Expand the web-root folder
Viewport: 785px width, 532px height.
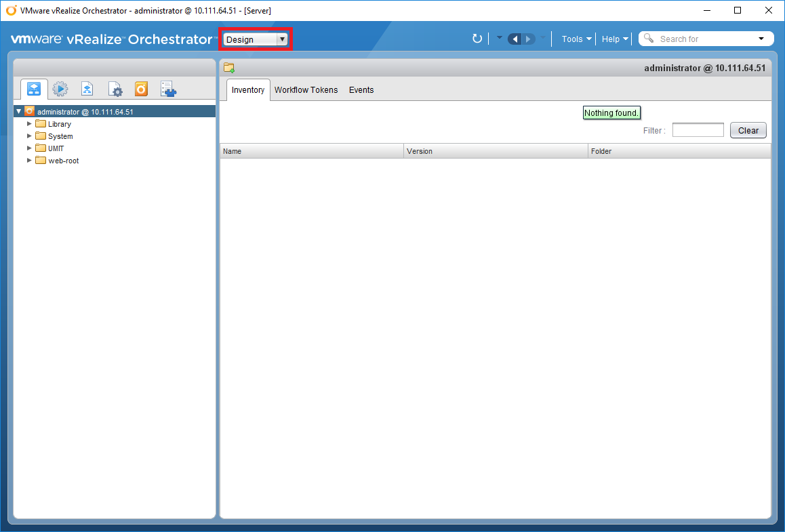pyautogui.click(x=29, y=161)
